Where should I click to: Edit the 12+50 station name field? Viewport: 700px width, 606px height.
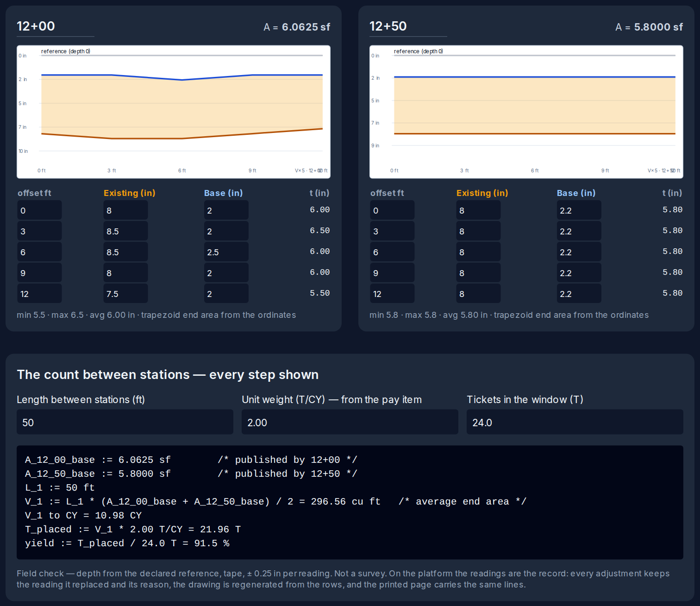[x=408, y=26]
